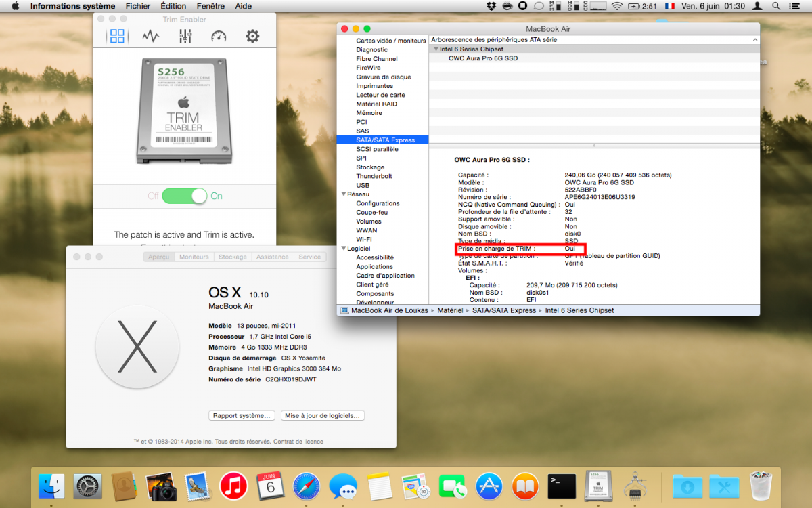Switch to the Assistance tab
This screenshot has width=812, height=508.
pyautogui.click(x=273, y=257)
